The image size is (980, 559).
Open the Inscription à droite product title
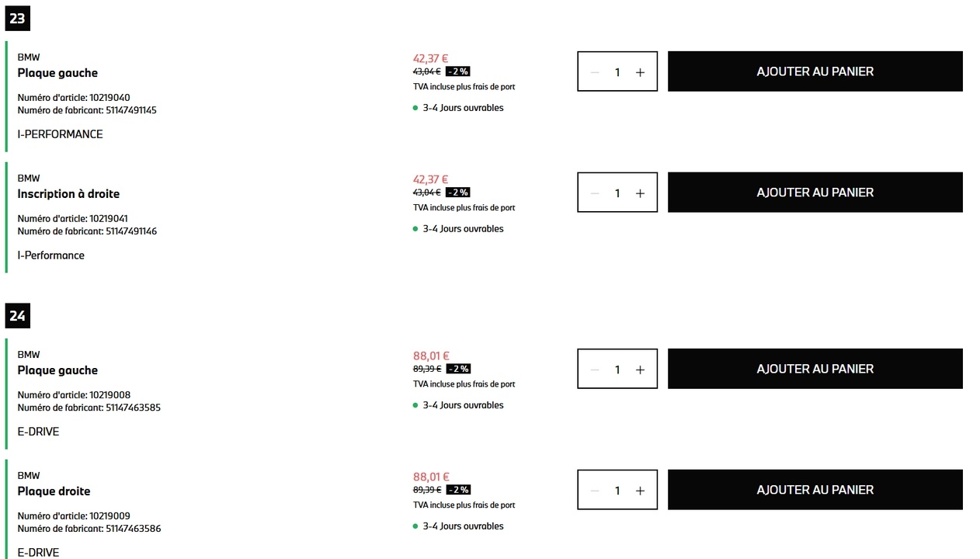[x=68, y=194]
